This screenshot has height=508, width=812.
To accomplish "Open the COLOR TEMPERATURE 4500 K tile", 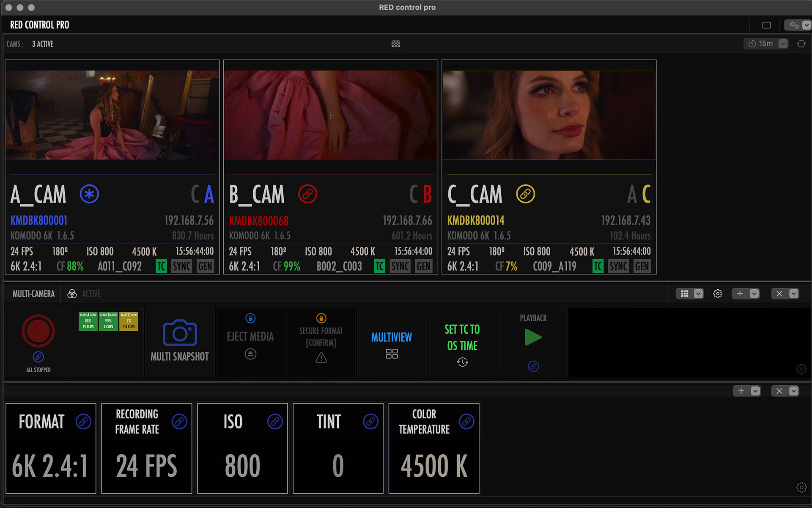I will (x=433, y=448).
